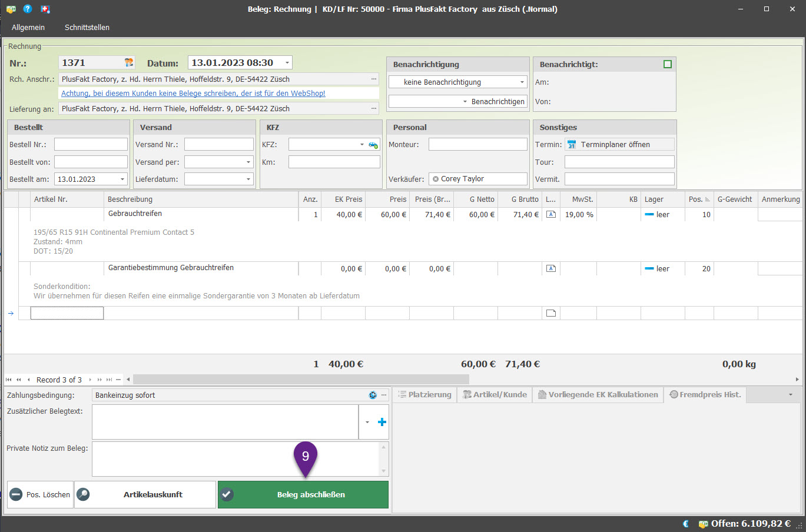Open the ellipsis button in Zahlungsbedingung field
This screenshot has height=532, width=806.
click(x=384, y=395)
